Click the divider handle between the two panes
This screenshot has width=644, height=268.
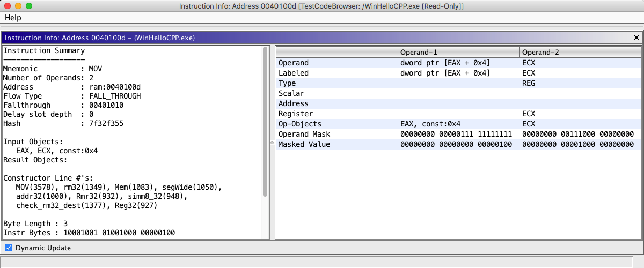pos(272,143)
